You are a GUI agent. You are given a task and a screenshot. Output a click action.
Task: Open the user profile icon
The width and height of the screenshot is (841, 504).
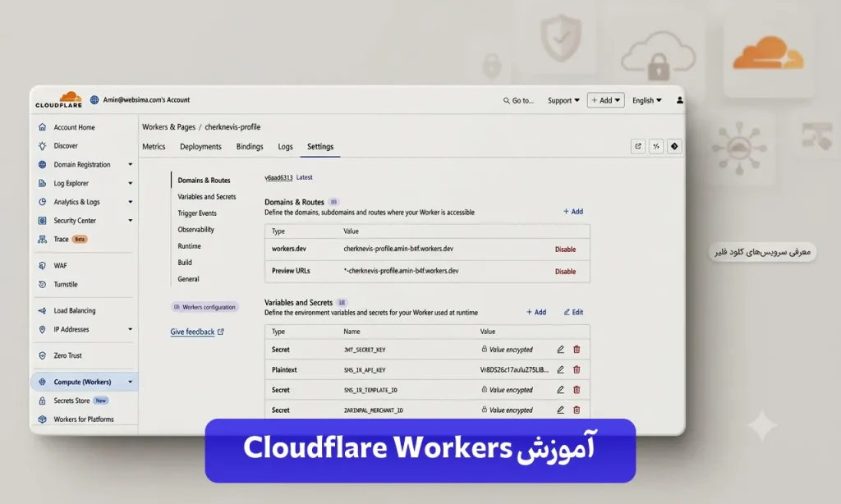(679, 100)
